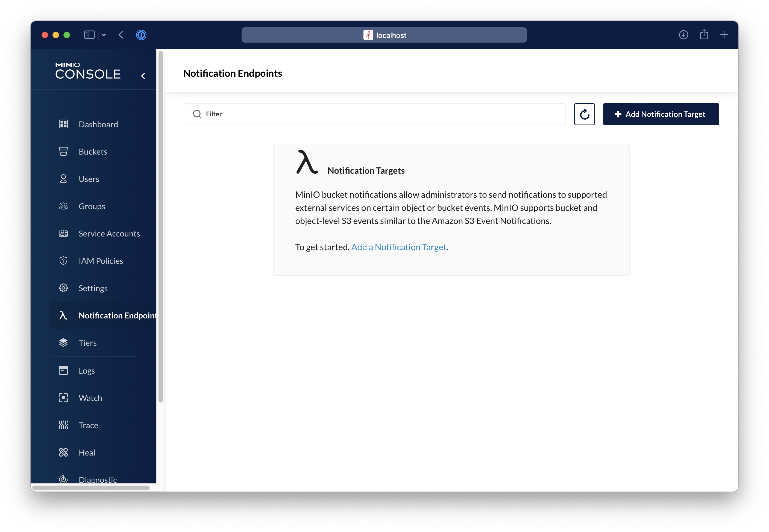Refresh the notification endpoints list
The image size is (769, 532).
point(584,114)
